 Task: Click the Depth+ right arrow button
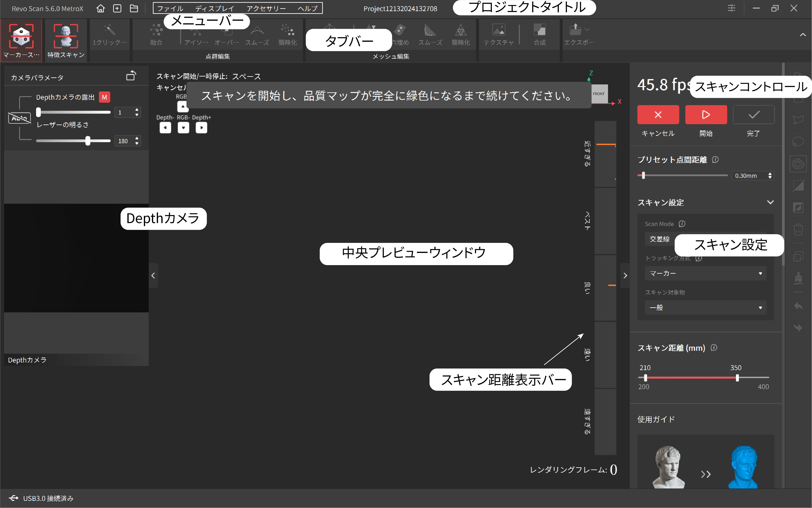point(201,128)
